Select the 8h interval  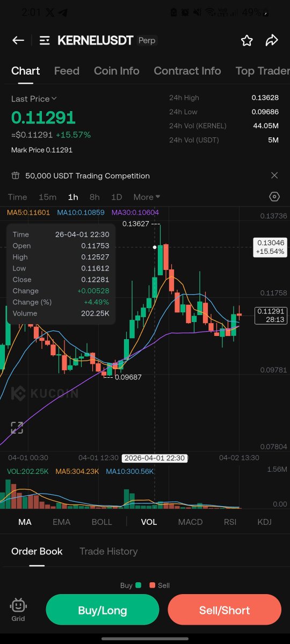[x=95, y=197]
